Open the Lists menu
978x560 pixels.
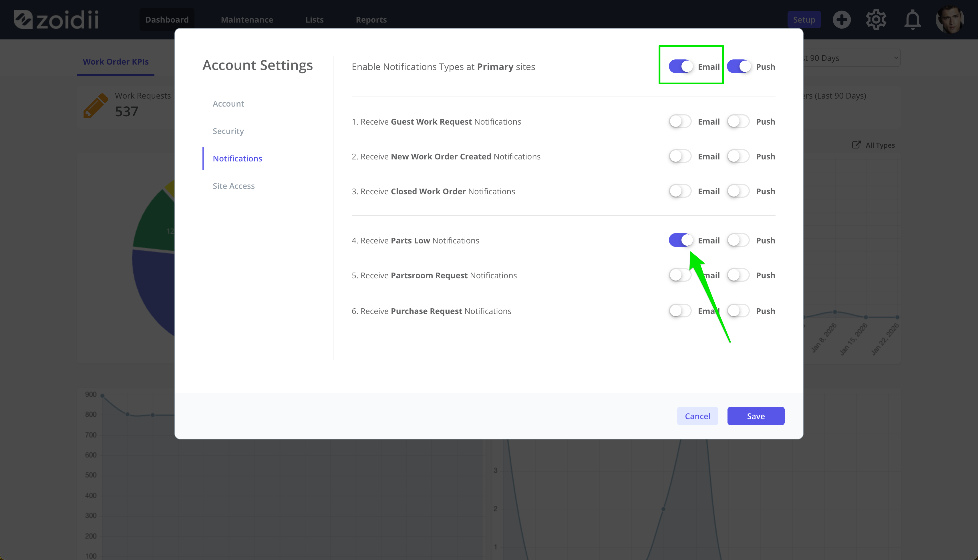click(315, 20)
